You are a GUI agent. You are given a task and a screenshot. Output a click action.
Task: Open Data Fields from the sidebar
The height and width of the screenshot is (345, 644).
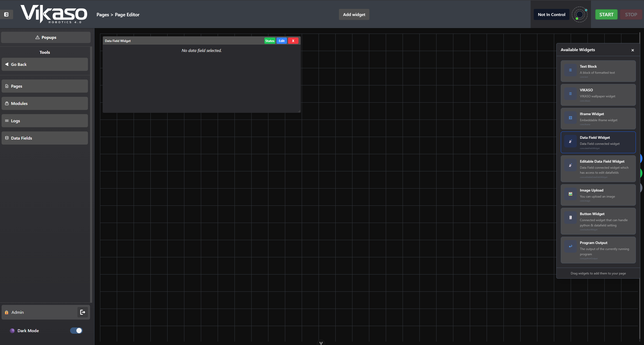(45, 138)
